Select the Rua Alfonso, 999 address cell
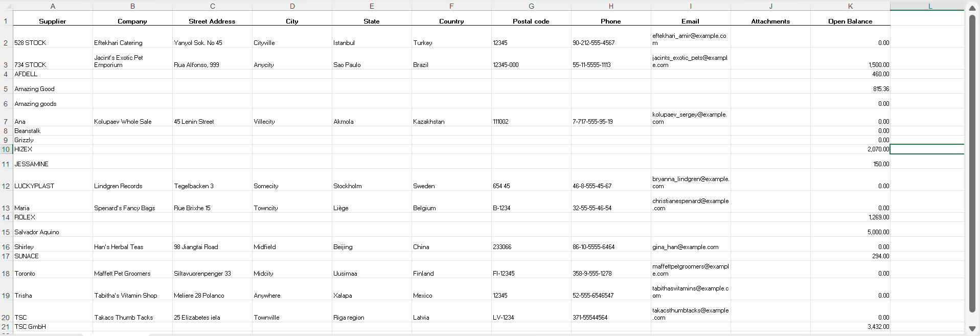Screen dimensions: 980x336 [x=212, y=65]
